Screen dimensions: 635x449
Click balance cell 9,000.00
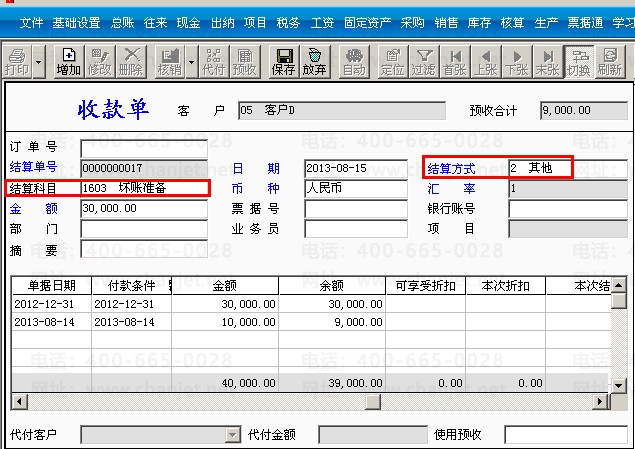point(332,322)
